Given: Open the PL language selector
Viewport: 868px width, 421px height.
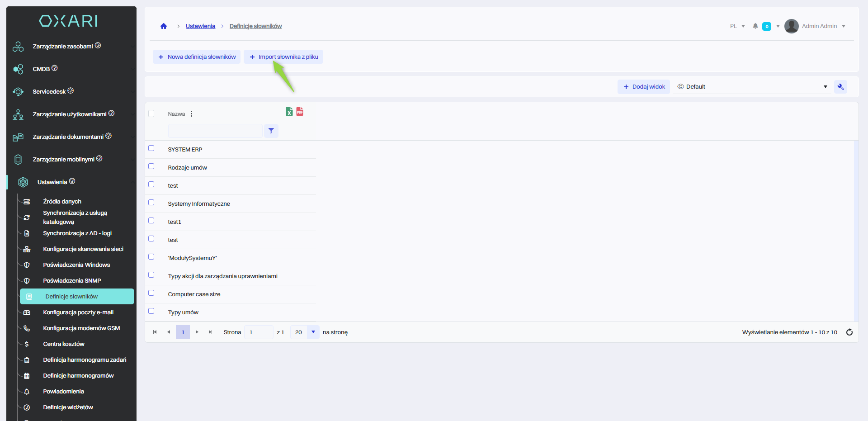Looking at the screenshot, I should [737, 26].
